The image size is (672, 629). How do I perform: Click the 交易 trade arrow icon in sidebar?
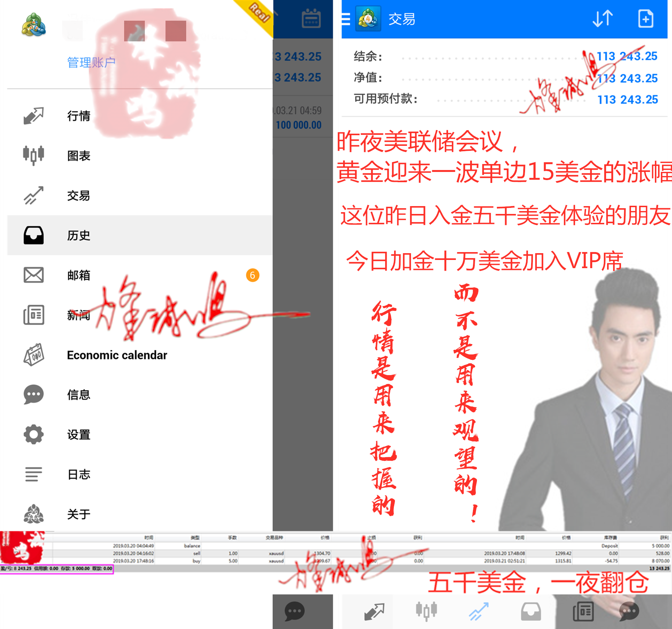(x=34, y=195)
